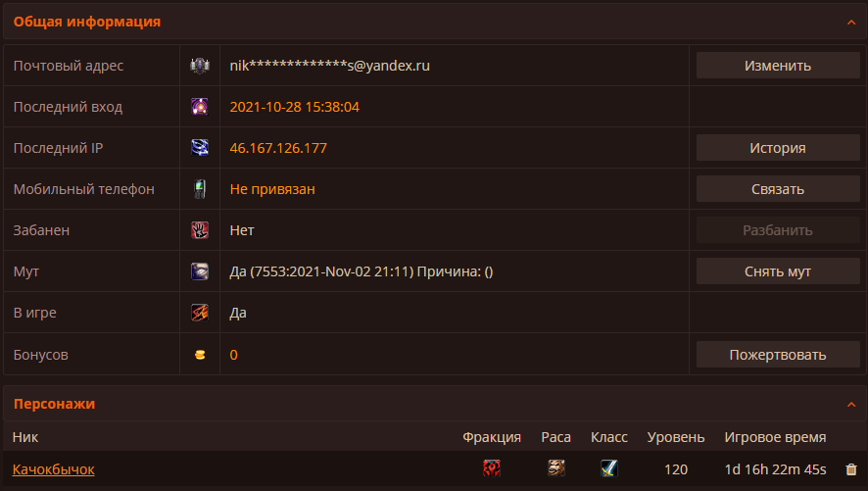868x491 pixels.
Task: Click the banned status hand icon
Action: pyautogui.click(x=200, y=229)
